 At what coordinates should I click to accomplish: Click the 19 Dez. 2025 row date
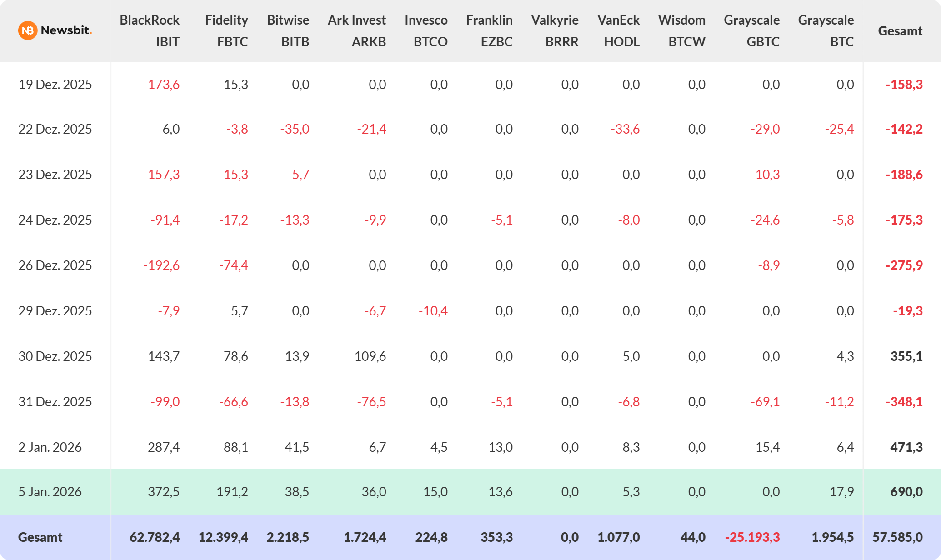pos(55,85)
